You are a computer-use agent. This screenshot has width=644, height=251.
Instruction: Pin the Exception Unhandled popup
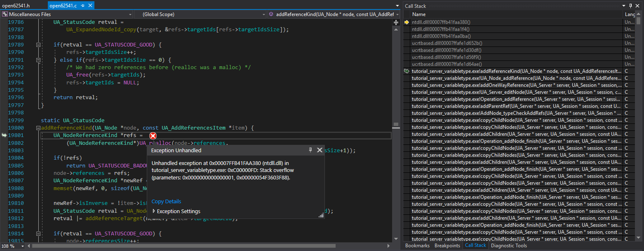tap(310, 150)
